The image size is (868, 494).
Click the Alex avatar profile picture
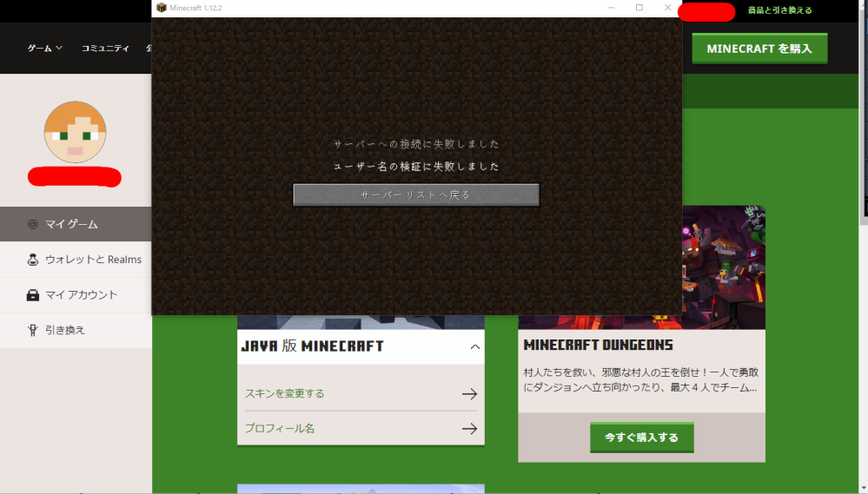(x=76, y=132)
